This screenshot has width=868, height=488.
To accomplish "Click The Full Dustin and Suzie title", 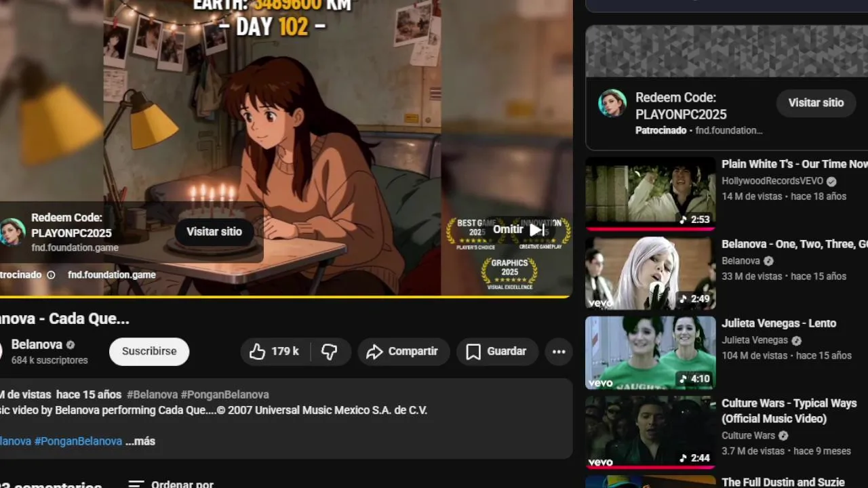I will [783, 483].
